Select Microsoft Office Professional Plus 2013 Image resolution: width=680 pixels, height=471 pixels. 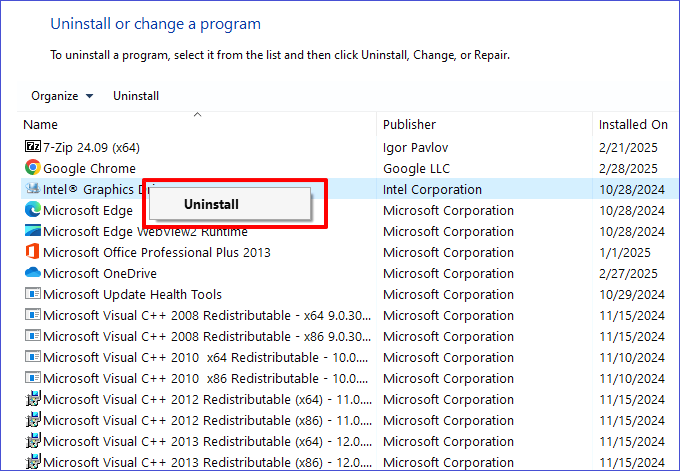point(157,252)
